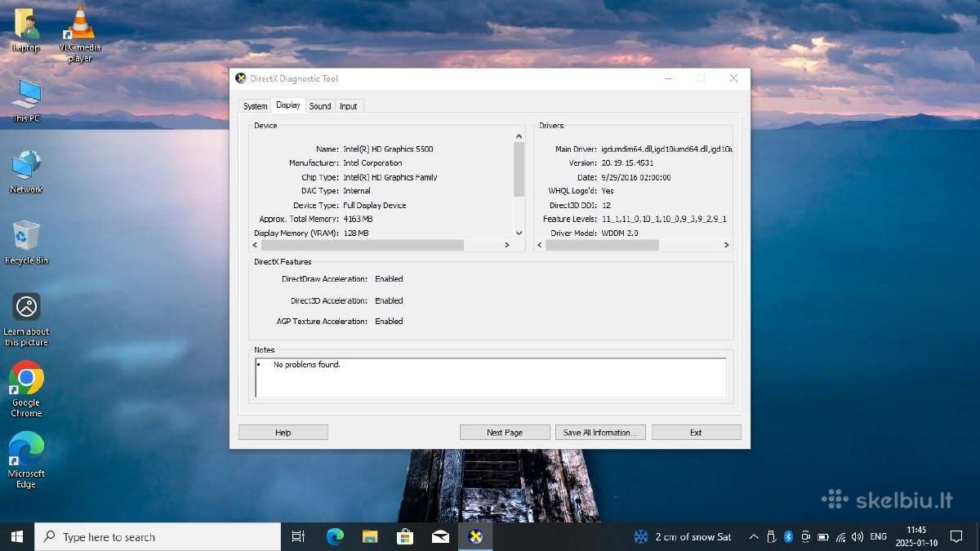Viewport: 980px width, 551px height.
Task: Switch to the Input tab
Action: 349,106
